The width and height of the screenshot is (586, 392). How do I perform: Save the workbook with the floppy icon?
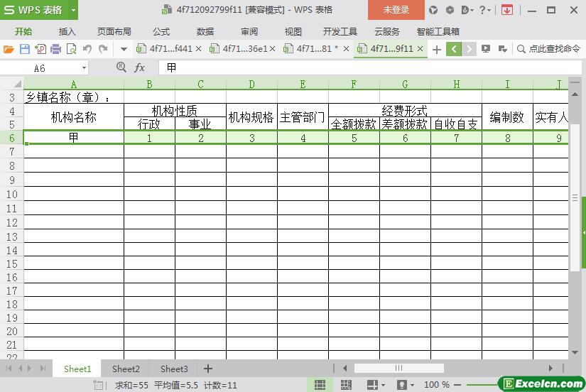[x=25, y=49]
